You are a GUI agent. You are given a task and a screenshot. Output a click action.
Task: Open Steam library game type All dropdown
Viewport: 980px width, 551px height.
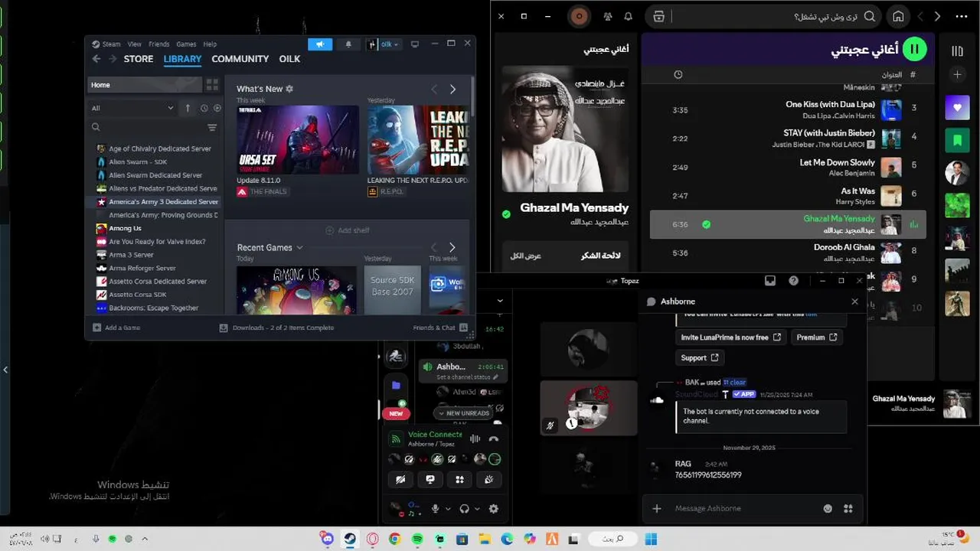click(x=132, y=108)
